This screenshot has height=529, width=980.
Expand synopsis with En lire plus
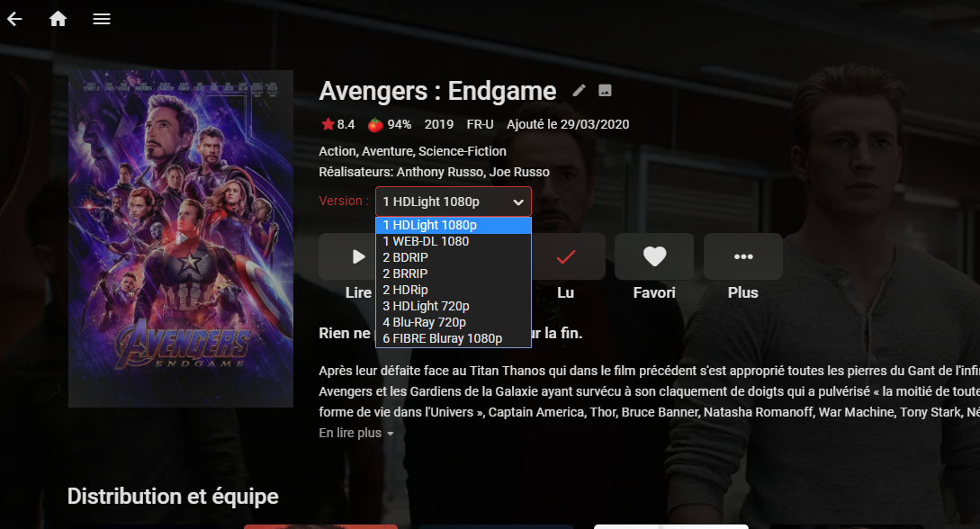coord(356,433)
